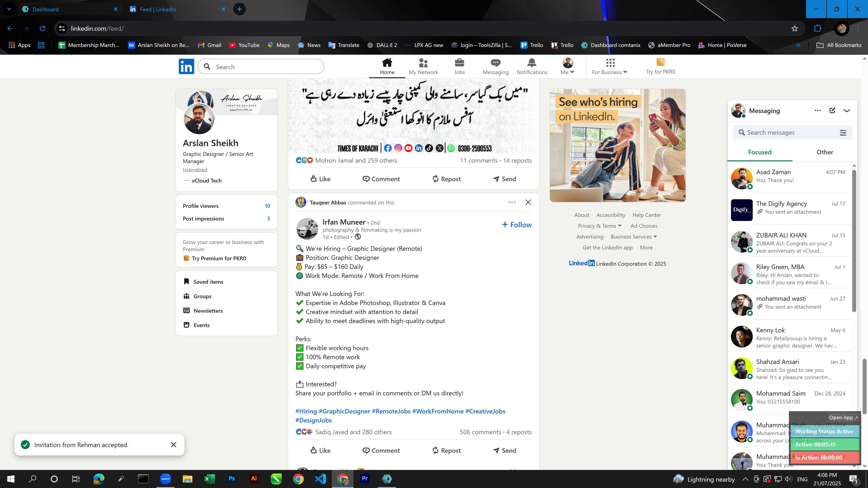Viewport: 868px width, 488px height.
Task: Expand For Business dropdown
Action: (610, 72)
